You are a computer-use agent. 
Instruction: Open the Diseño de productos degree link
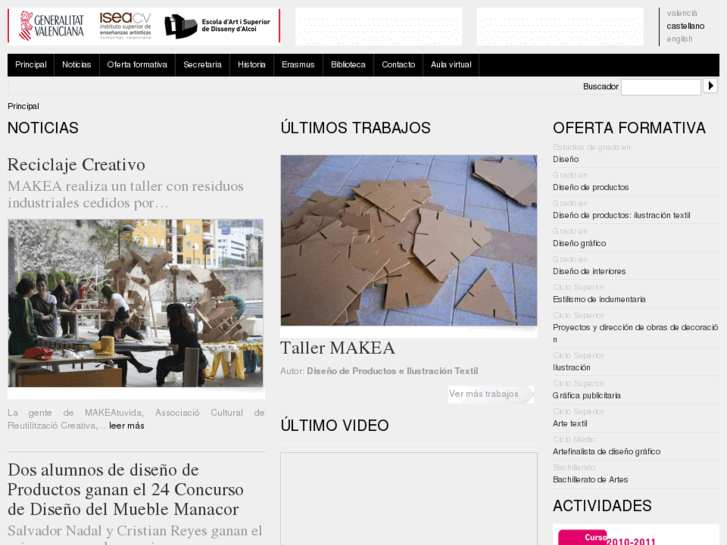pyautogui.click(x=591, y=187)
